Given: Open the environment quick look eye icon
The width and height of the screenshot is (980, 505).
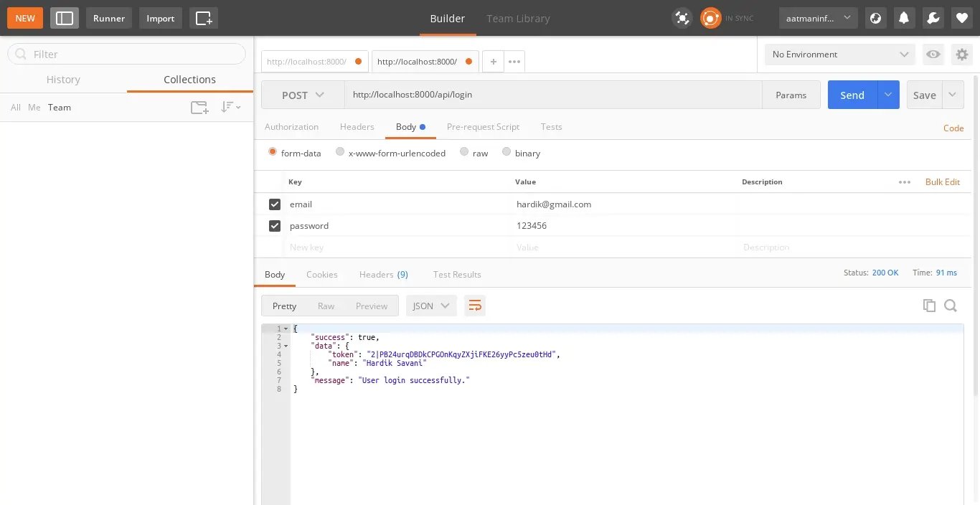Looking at the screenshot, I should [x=933, y=55].
